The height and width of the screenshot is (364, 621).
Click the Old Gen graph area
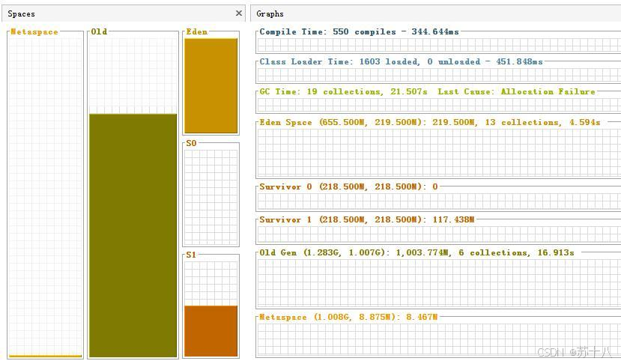pyautogui.click(x=439, y=283)
